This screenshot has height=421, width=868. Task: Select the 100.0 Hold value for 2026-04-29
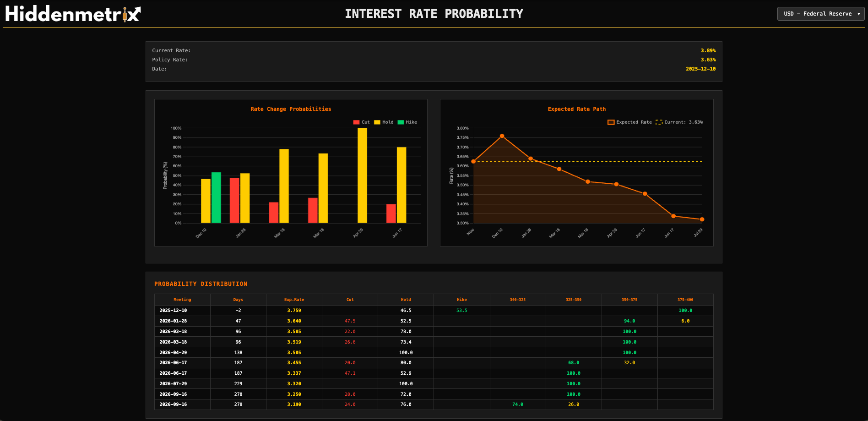(406, 352)
